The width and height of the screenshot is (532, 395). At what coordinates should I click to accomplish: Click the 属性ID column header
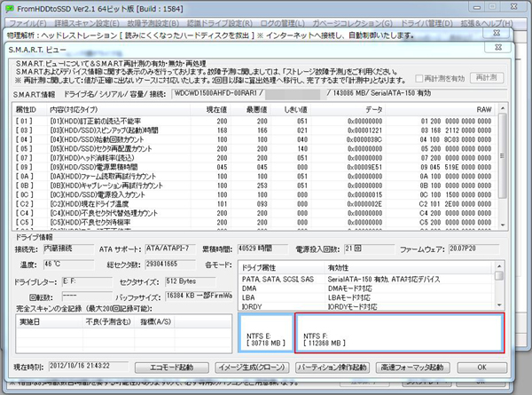coord(29,110)
